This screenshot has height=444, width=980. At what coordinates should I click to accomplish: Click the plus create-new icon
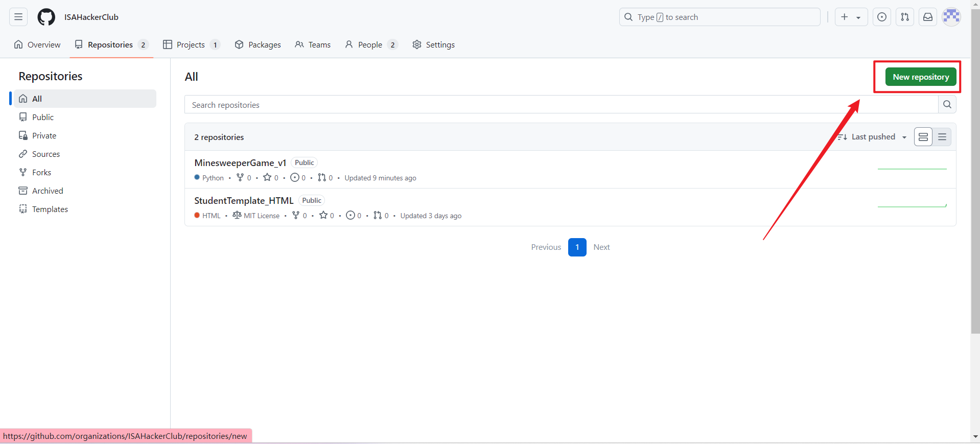[845, 17]
